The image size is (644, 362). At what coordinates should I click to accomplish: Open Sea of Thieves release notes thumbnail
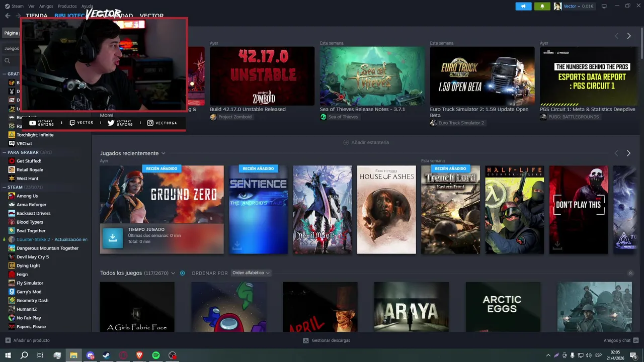coord(372,76)
